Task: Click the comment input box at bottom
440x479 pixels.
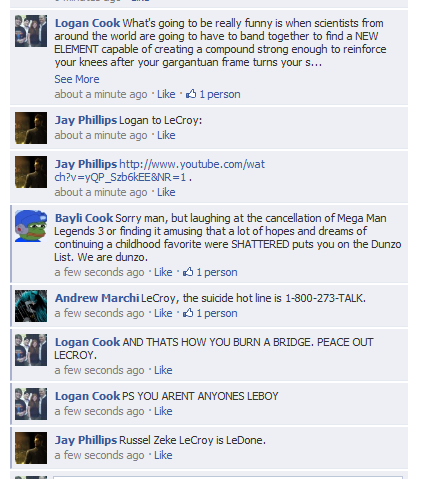Action: 228,477
